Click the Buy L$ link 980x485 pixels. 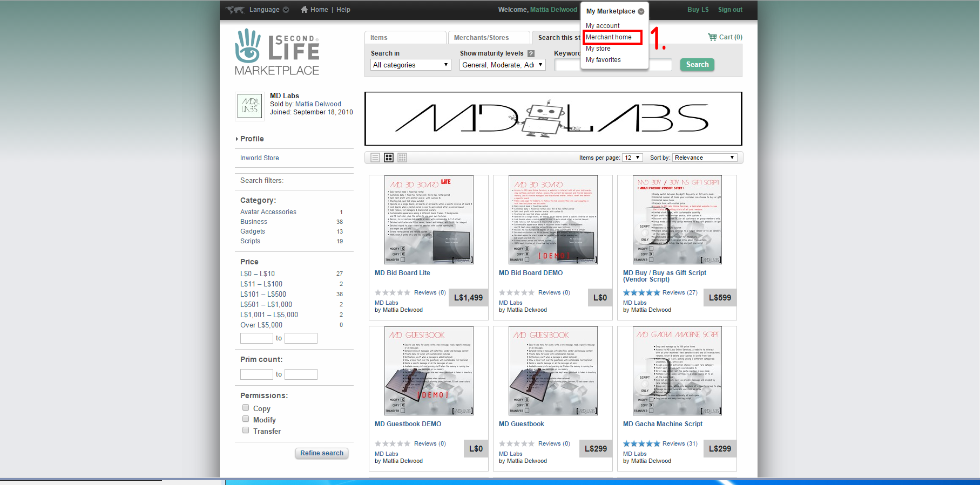698,10
